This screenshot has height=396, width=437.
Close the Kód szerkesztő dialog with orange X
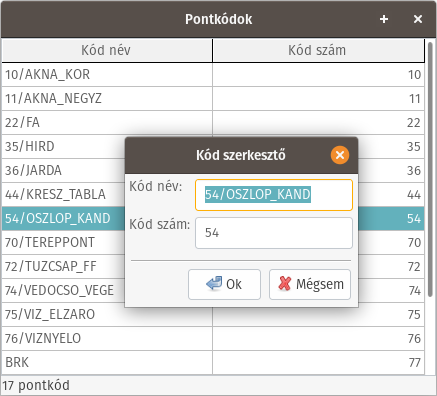point(340,155)
